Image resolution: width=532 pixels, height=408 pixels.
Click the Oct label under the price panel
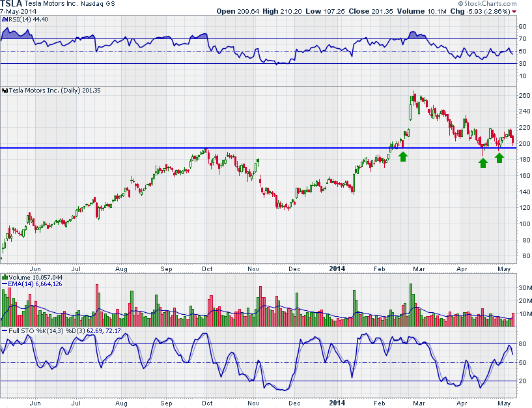[207, 269]
